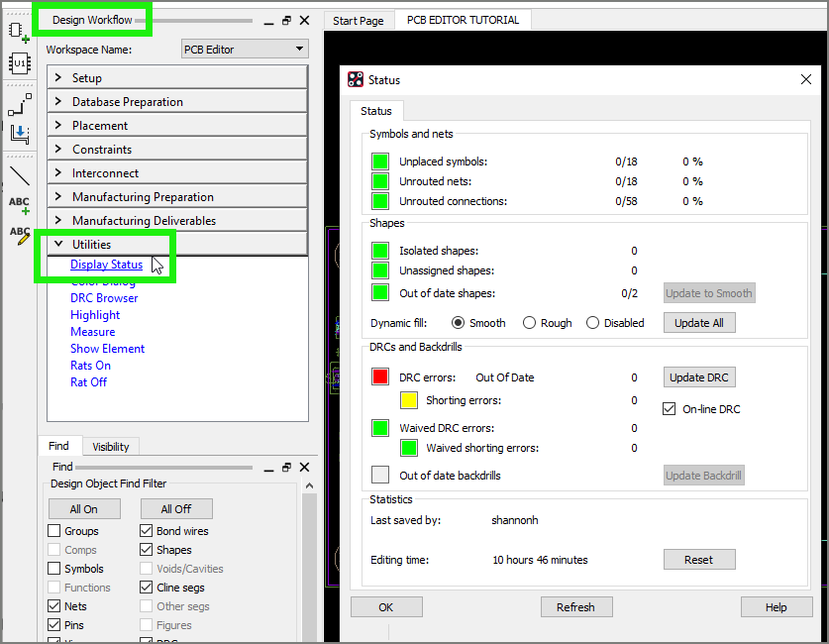829x644 pixels.
Task: Open the Start Page tab
Action: pyautogui.click(x=358, y=21)
